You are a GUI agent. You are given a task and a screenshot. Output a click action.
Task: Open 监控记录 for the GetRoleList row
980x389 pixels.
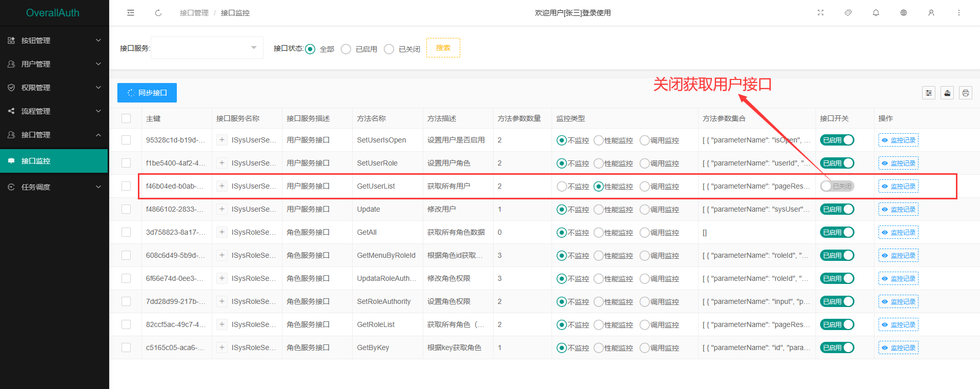[x=899, y=324]
